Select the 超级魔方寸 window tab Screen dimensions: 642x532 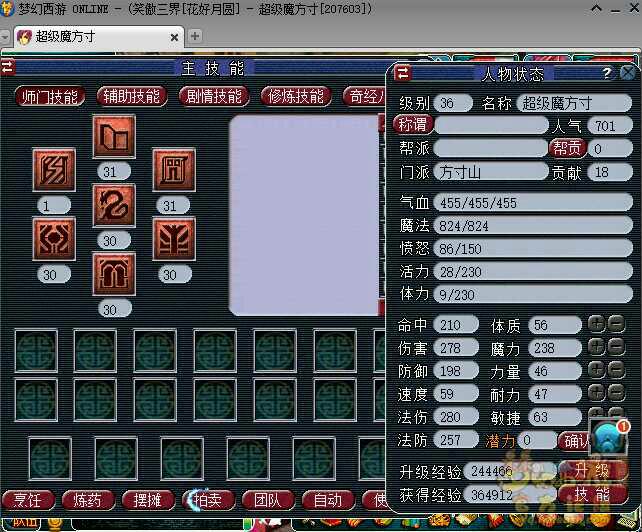(x=98, y=37)
